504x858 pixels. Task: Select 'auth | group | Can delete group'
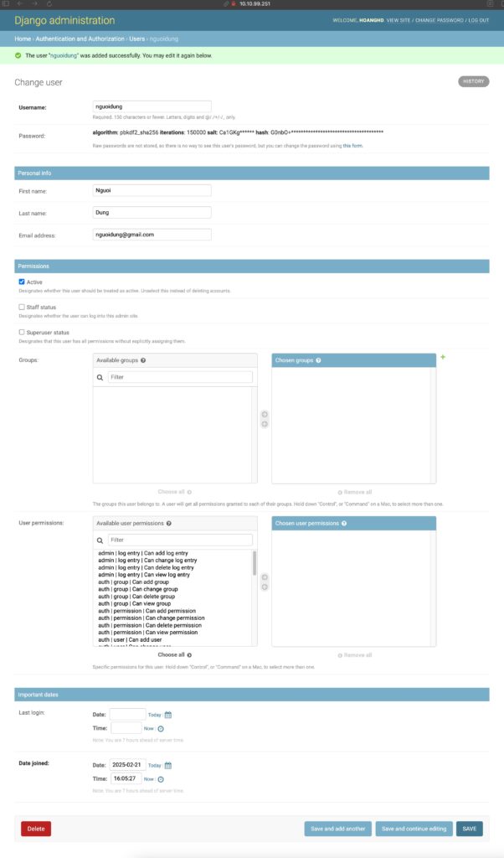136,597
